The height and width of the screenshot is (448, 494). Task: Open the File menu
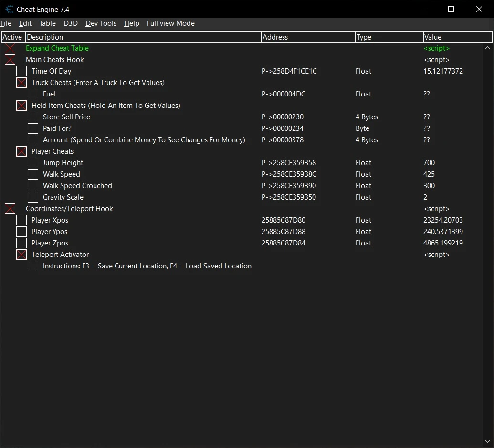click(6, 23)
